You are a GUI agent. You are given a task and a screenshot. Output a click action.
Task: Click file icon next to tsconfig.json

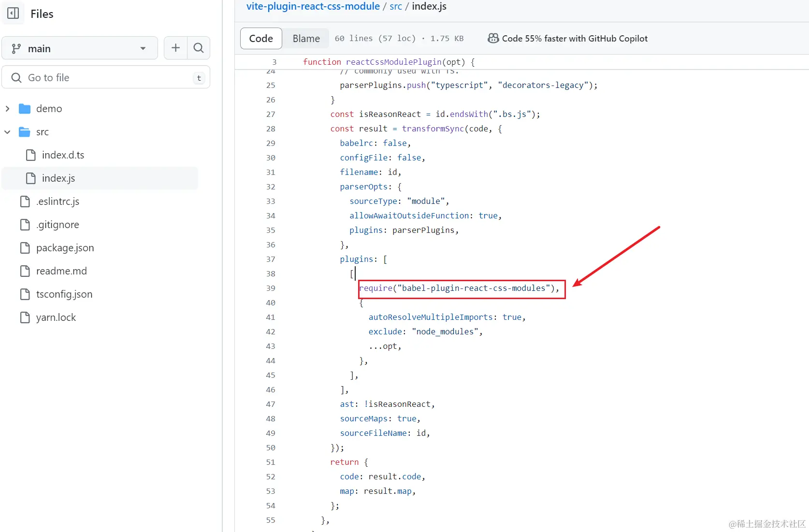coord(25,294)
